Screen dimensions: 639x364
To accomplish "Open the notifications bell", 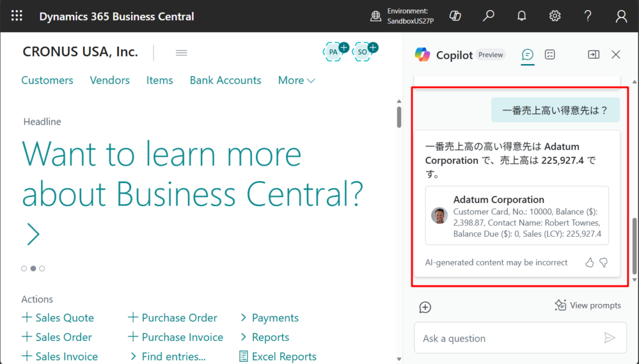I will click(x=522, y=16).
